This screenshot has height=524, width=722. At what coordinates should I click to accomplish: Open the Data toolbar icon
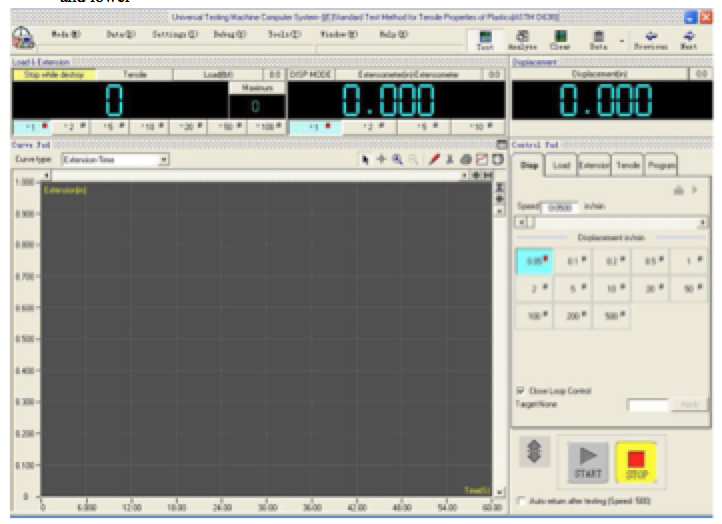click(598, 39)
